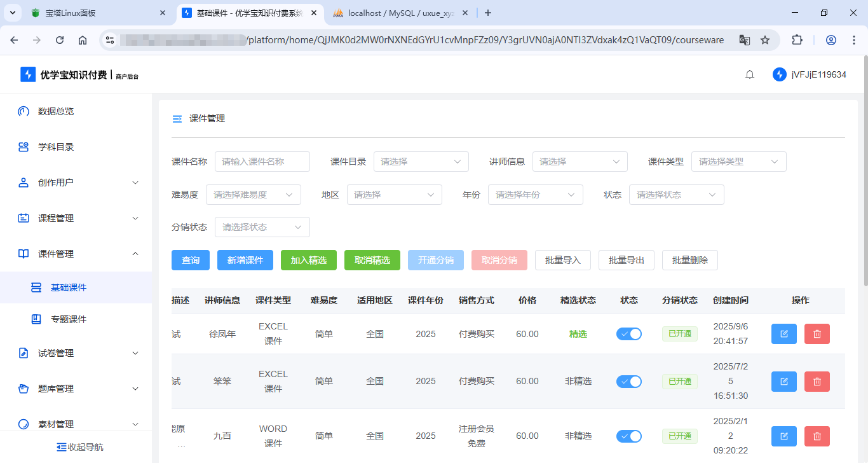The height and width of the screenshot is (463, 868).
Task: Click the edit icon on the 徐凤年 row
Action: pyautogui.click(x=783, y=333)
